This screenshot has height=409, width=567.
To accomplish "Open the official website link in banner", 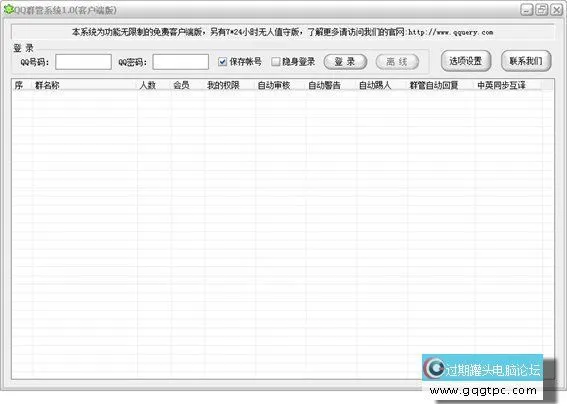I will [451, 32].
